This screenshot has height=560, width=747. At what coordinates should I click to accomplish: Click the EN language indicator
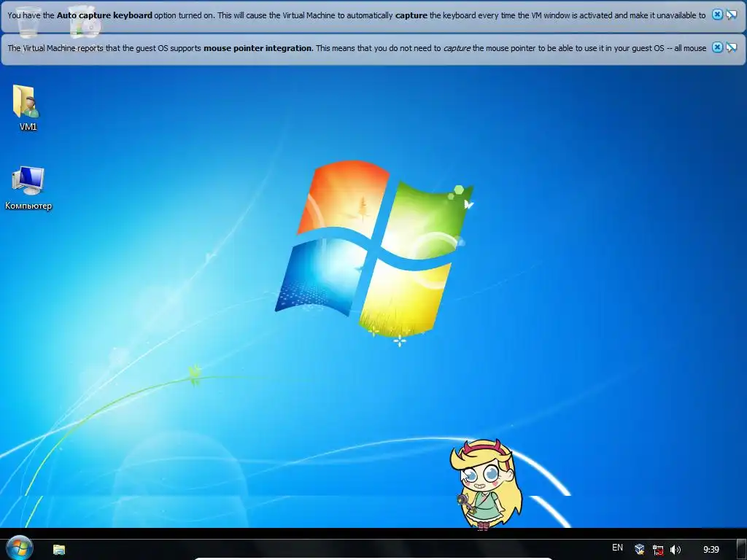click(617, 548)
